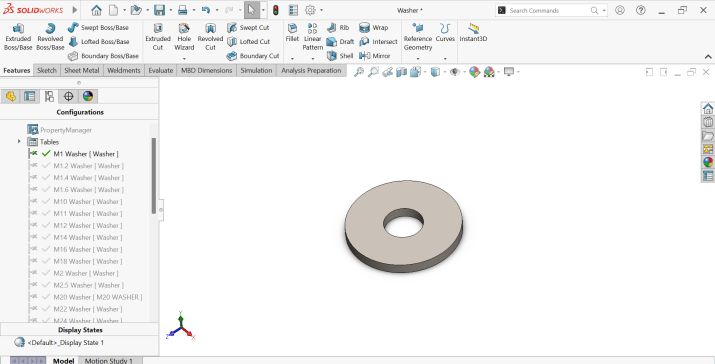Toggle the Select cursor tool
Viewport: 715px width, 364px height.
pos(252,10)
